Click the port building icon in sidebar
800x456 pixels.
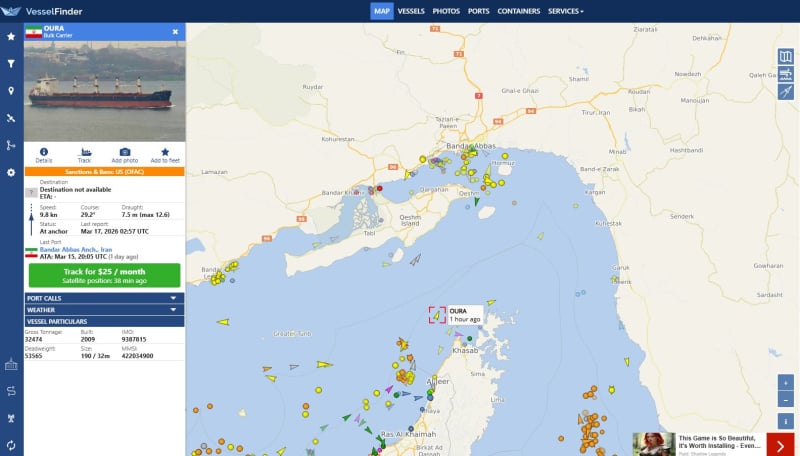11,364
